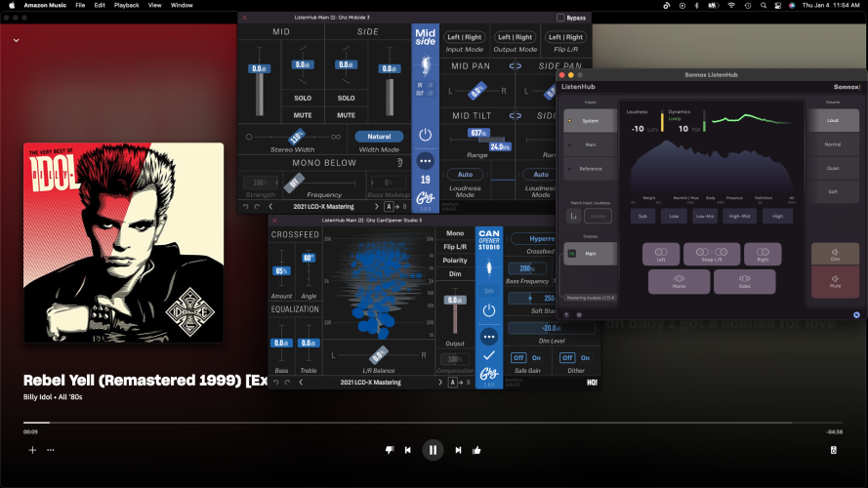Open ListenHub settings gear icon

pos(579,315)
